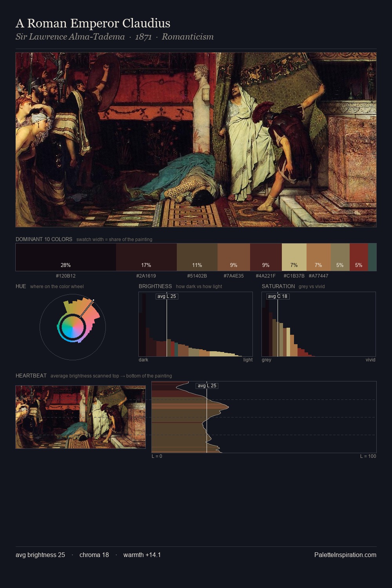The image size is (392, 588).
Task: Click hex code #A77447
Action: click(319, 276)
